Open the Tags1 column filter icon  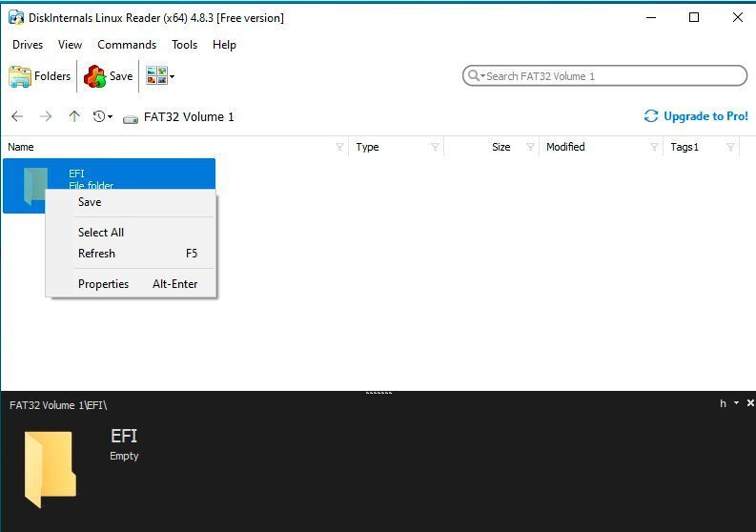(x=730, y=147)
